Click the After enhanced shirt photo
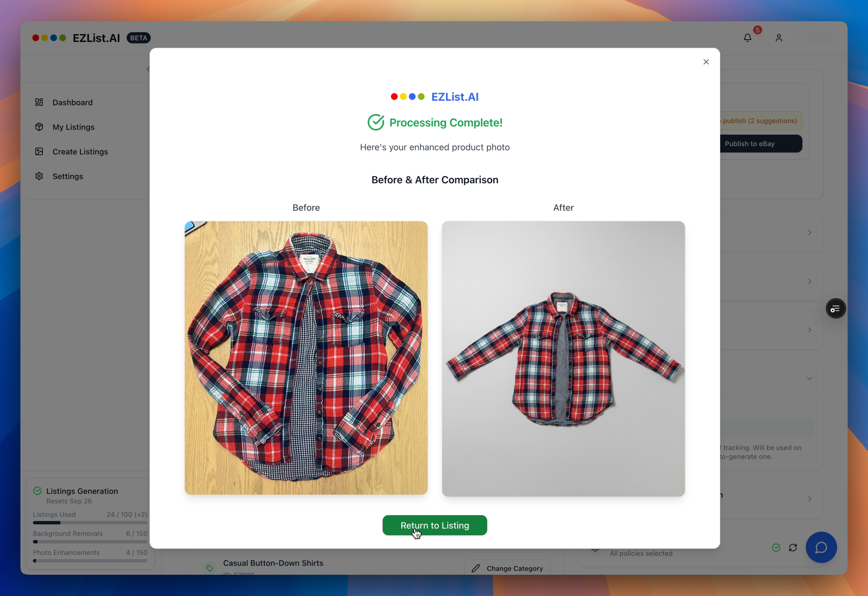The width and height of the screenshot is (868, 596). pyautogui.click(x=563, y=359)
